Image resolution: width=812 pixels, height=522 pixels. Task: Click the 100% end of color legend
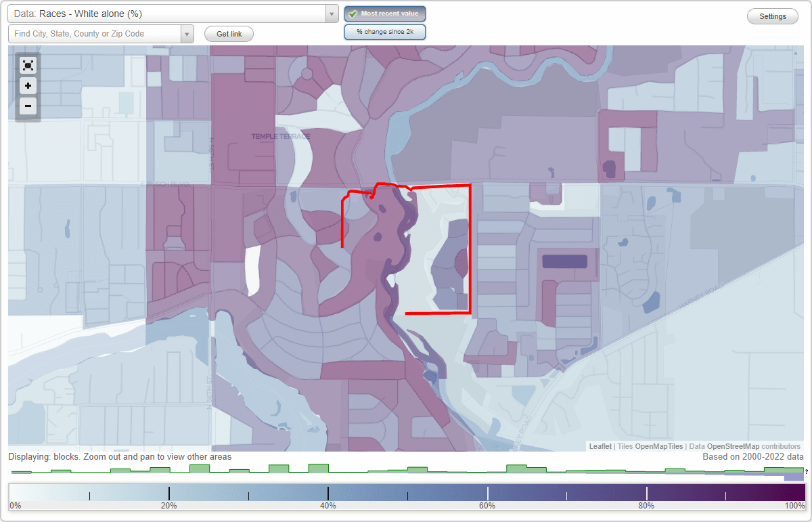coord(794,506)
